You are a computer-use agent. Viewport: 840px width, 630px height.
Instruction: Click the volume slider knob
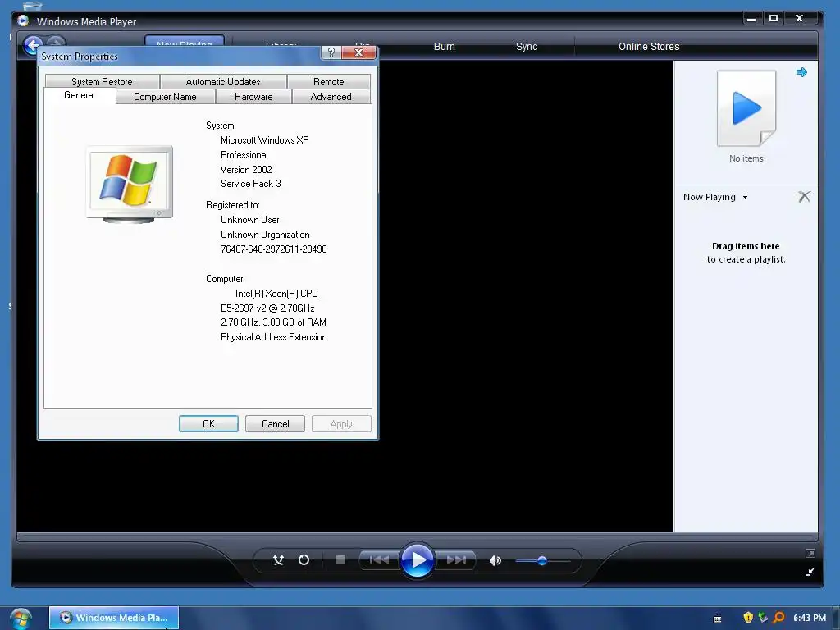pos(542,560)
